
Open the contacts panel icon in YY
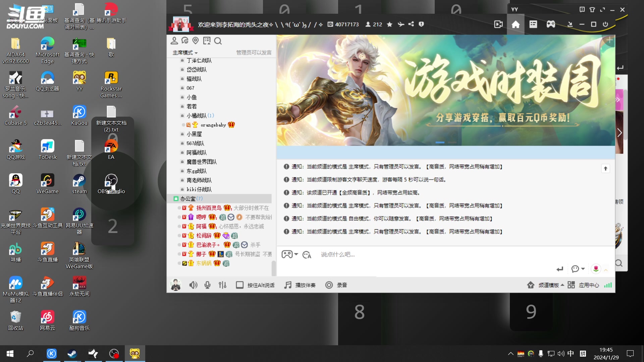tap(174, 41)
